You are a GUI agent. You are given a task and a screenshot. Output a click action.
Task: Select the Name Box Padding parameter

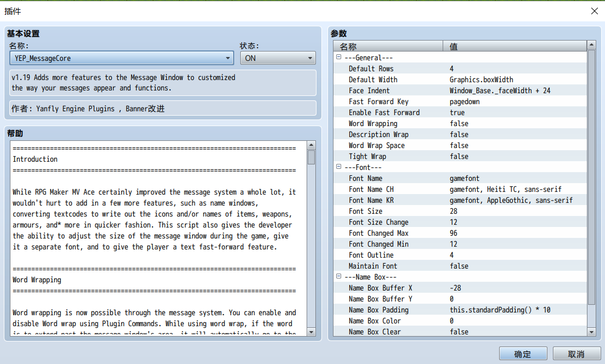(x=460, y=310)
